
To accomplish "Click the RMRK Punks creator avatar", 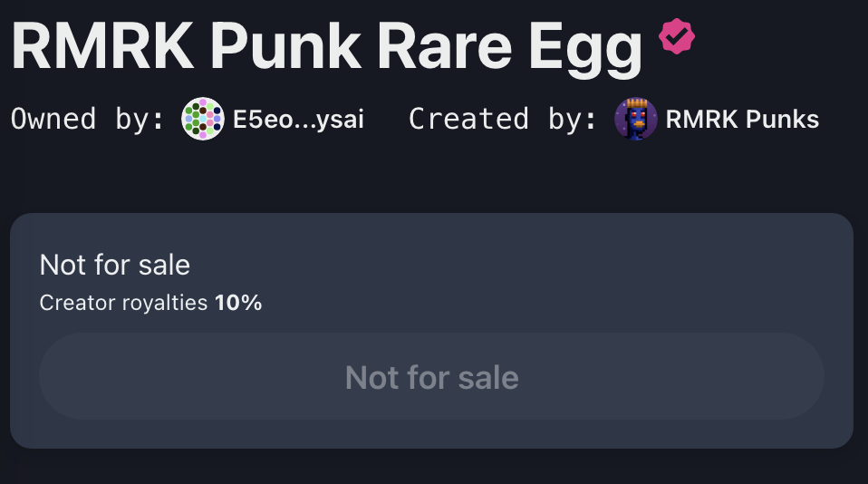I will [636, 119].
